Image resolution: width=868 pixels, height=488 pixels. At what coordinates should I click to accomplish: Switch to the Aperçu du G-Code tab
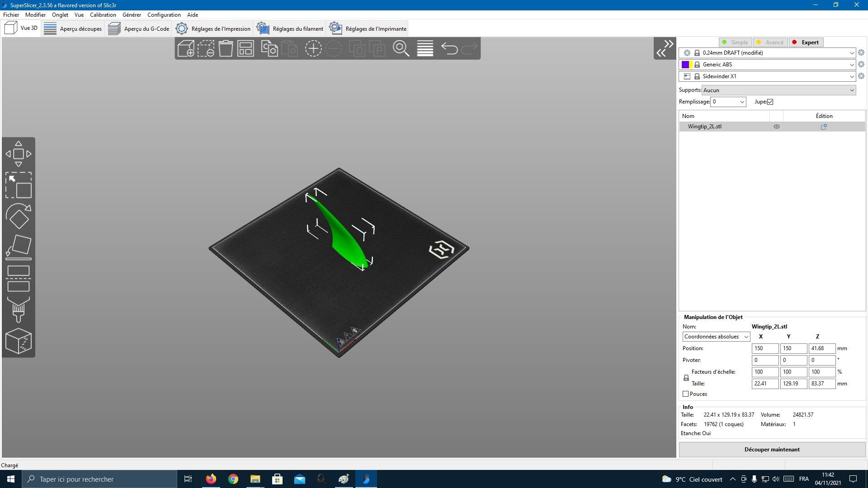tap(139, 28)
